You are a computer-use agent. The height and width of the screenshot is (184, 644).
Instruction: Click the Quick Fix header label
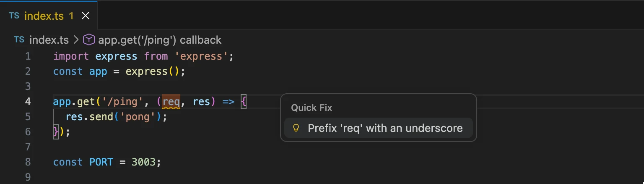(312, 108)
